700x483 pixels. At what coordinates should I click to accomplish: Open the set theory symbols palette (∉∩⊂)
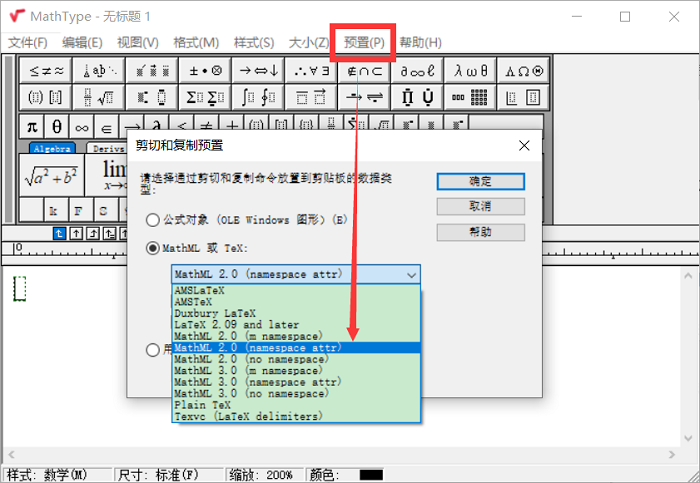tap(364, 71)
